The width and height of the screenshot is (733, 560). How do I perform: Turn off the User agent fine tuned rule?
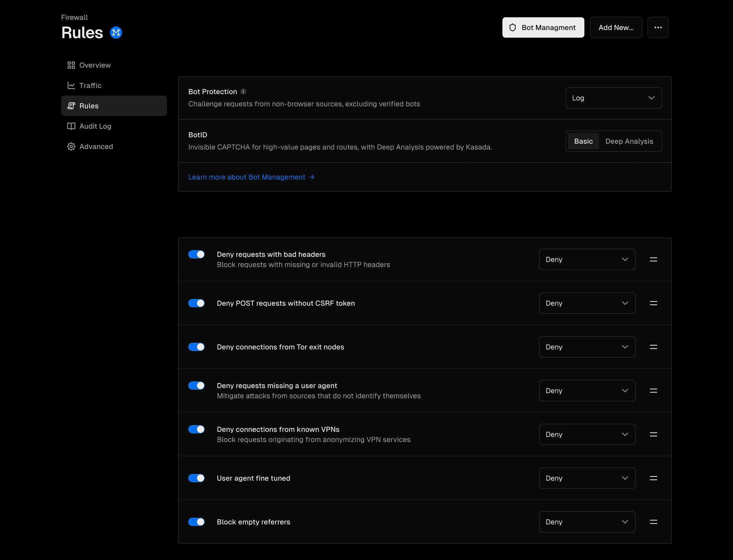[x=197, y=478]
